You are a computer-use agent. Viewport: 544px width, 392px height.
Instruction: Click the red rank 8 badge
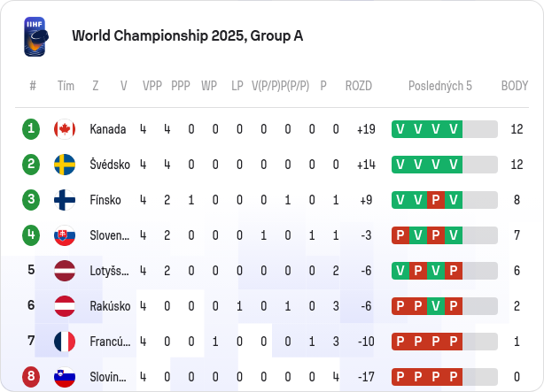pos(31,377)
